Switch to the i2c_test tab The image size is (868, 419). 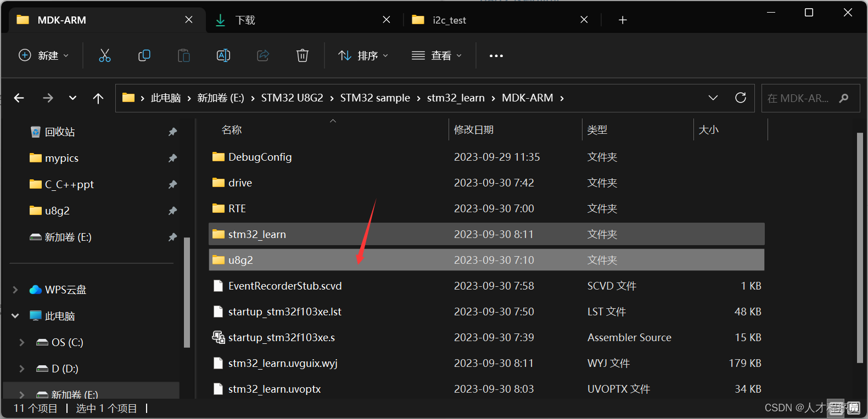pyautogui.click(x=502, y=20)
